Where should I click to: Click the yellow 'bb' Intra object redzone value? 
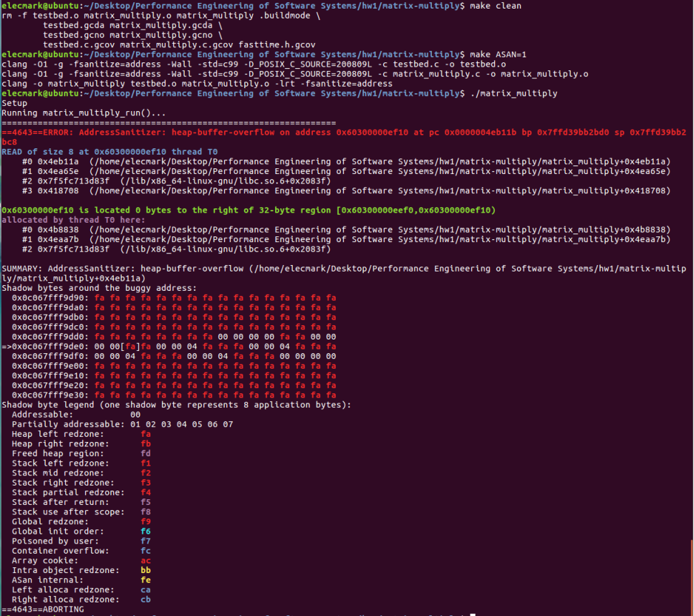[x=146, y=570]
